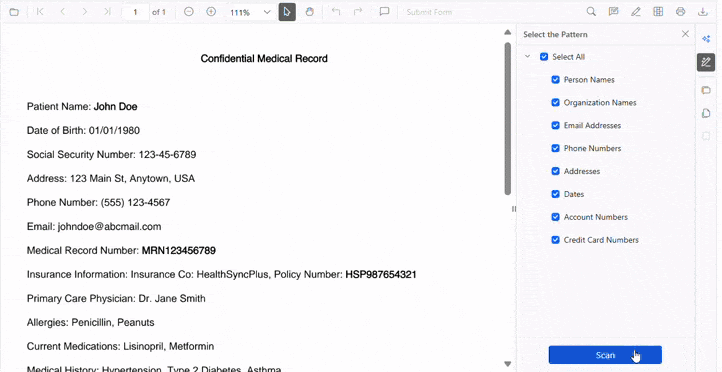Collapse the Select All tree chevron

(528, 57)
